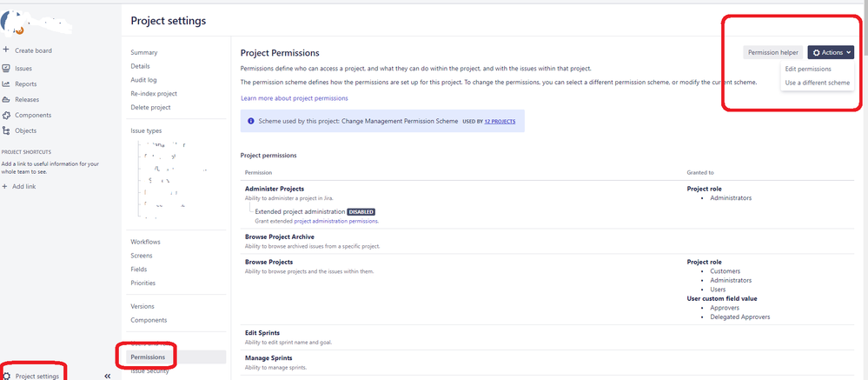
Task: Click the Reports chart icon
Action: point(6,83)
